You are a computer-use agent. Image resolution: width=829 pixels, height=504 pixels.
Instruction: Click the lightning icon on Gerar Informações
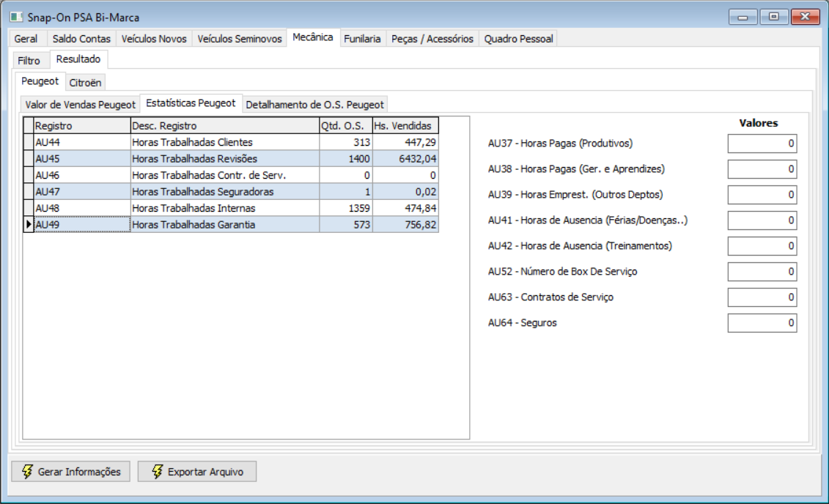pos(27,471)
